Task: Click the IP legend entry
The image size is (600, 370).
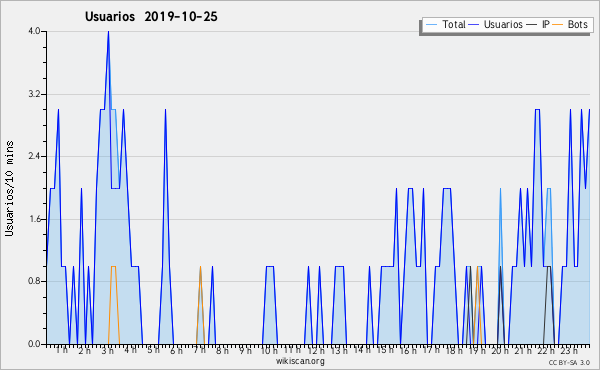Action: 538,24
